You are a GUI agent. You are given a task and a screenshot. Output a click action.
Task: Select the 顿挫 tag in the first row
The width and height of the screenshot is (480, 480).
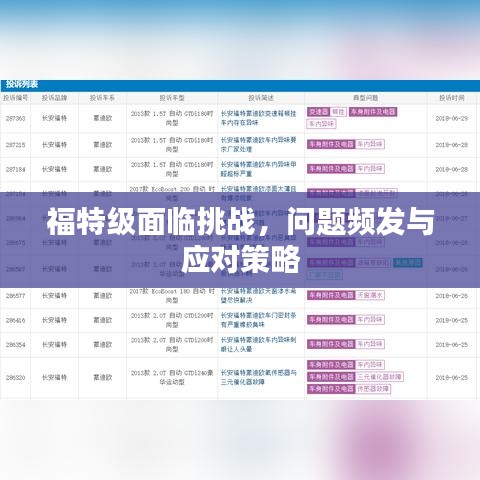tap(338, 112)
